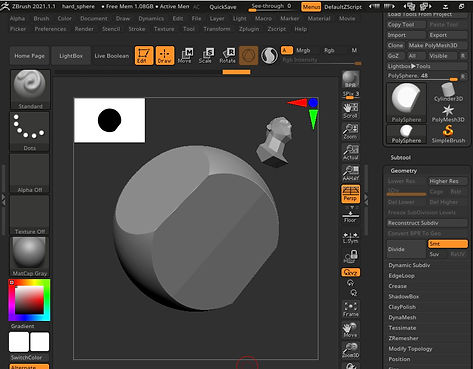Click the camera head orientation widget

(x=274, y=142)
